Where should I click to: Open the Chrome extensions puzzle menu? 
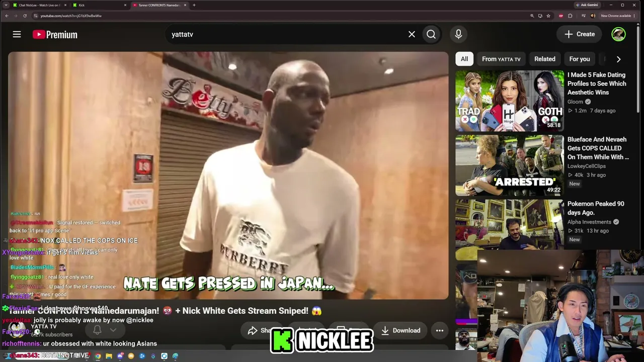pos(570,16)
